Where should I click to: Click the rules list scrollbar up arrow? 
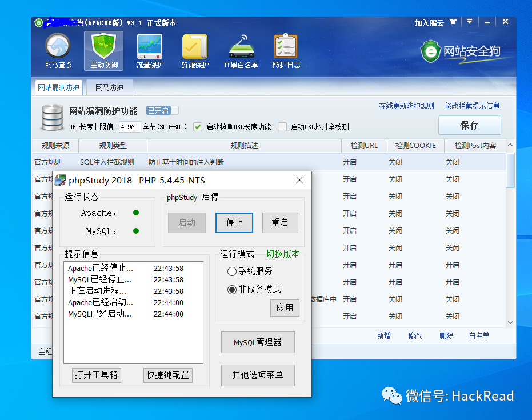[x=510, y=145]
